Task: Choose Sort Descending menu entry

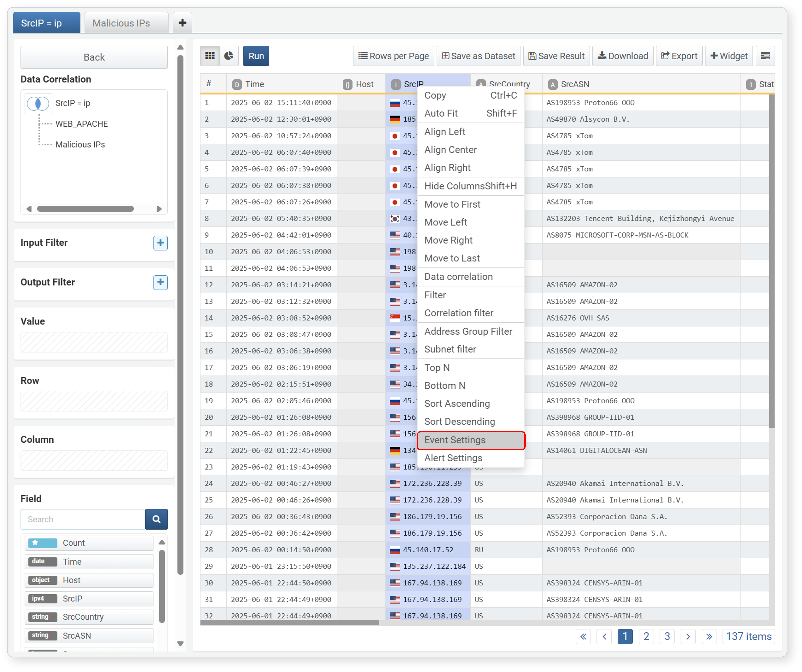Action: [470, 422]
